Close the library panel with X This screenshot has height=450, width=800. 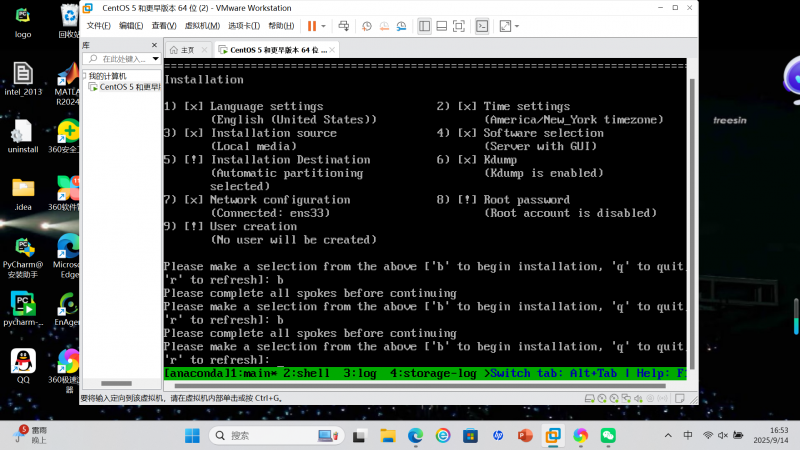click(153, 45)
